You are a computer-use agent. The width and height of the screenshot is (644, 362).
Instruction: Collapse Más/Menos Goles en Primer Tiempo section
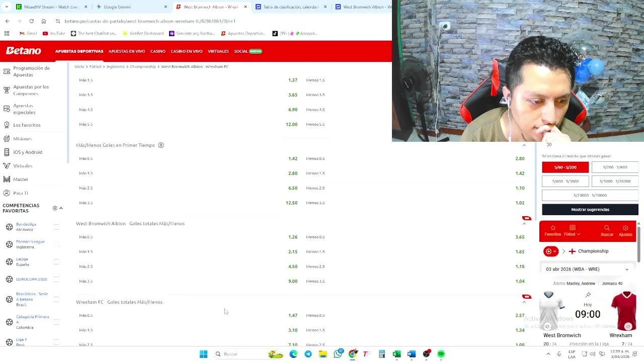pyautogui.click(x=524, y=145)
